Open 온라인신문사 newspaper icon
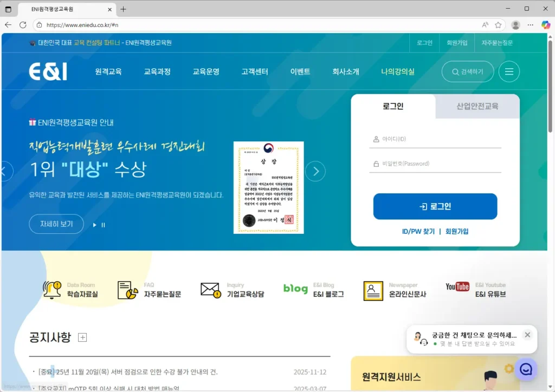This screenshot has width=555, height=392. (373, 291)
